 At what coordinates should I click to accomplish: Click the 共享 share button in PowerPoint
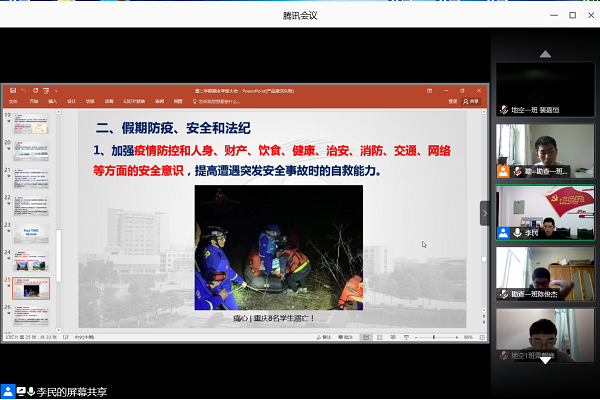tap(472, 101)
